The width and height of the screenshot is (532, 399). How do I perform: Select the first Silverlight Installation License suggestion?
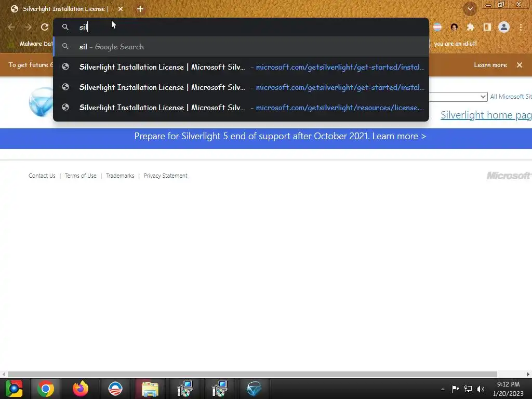pyautogui.click(x=241, y=67)
